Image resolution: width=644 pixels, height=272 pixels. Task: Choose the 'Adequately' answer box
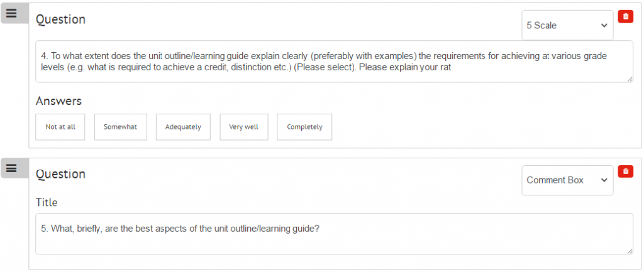[183, 127]
